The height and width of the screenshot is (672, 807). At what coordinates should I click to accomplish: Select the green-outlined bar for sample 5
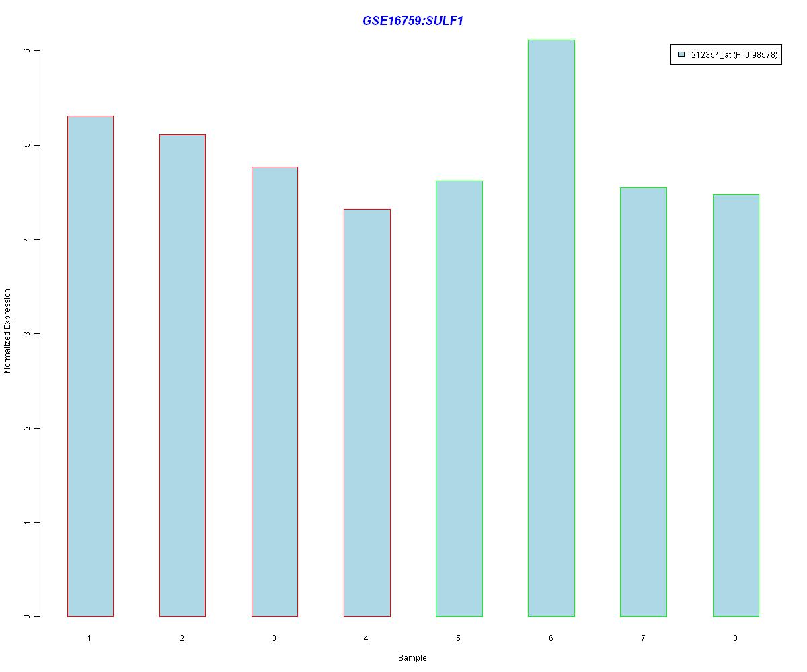(x=459, y=398)
